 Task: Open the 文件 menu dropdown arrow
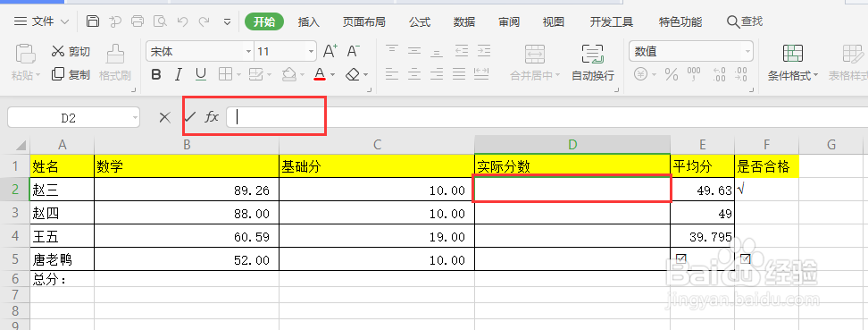click(64, 22)
